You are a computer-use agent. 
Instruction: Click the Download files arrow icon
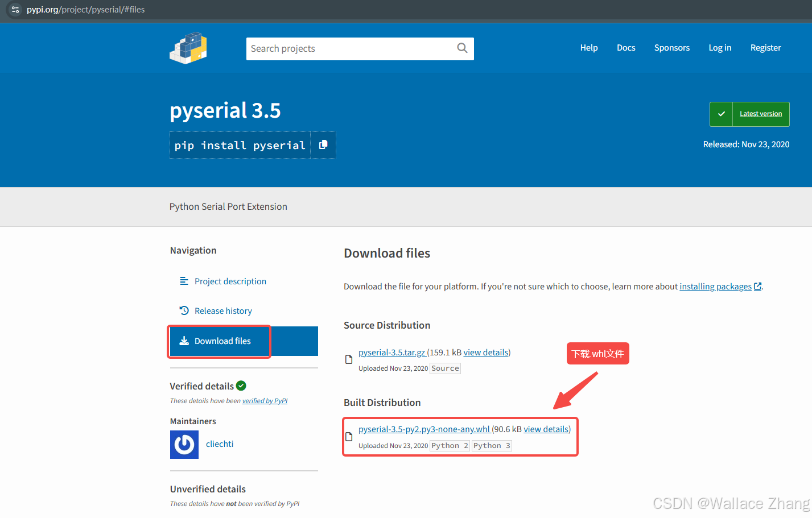[x=184, y=341]
